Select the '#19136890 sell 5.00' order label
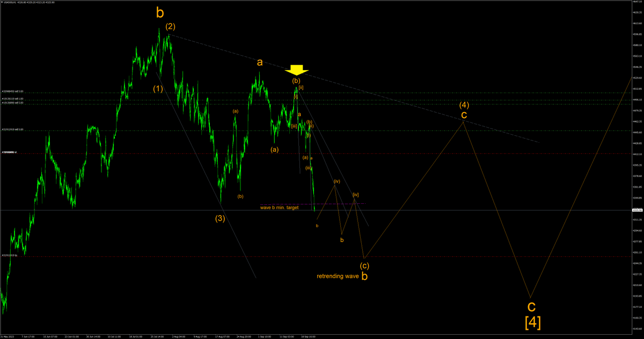644x339 pixels. tap(12, 102)
